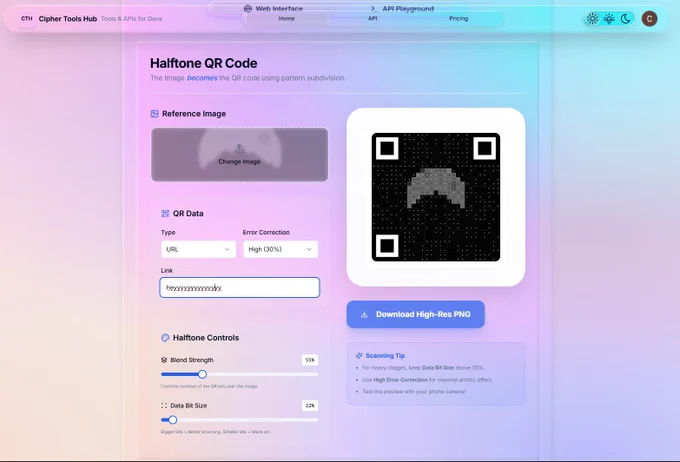This screenshot has width=680, height=462.
Task: Click the Data Bit Size 22% value
Action: (310, 405)
